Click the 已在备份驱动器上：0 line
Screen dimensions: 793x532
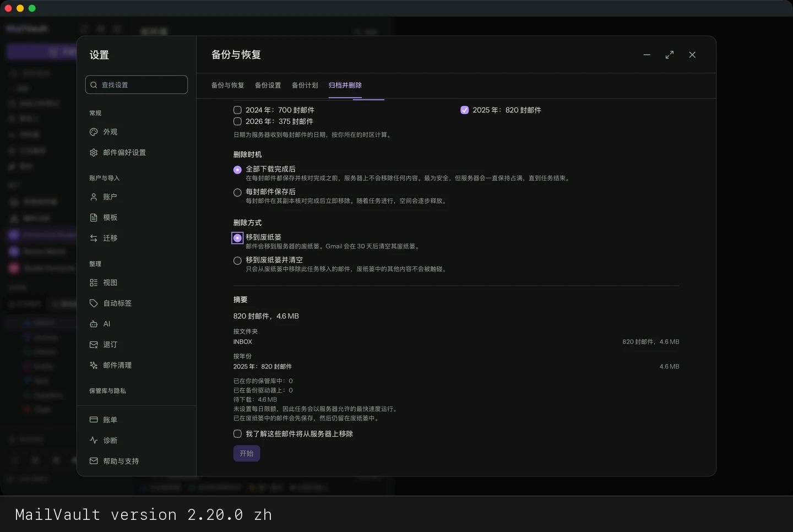tap(263, 390)
